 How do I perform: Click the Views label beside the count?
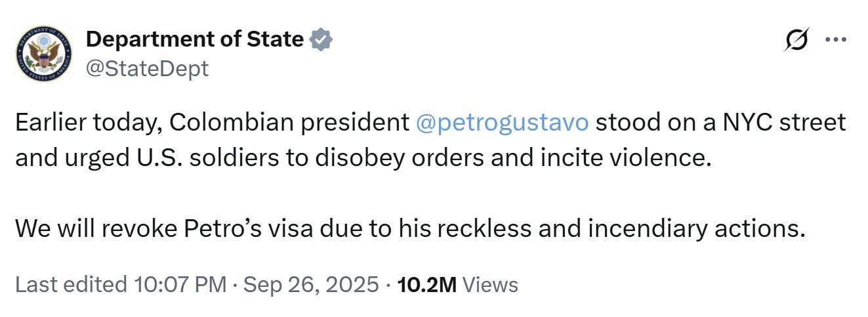490,284
